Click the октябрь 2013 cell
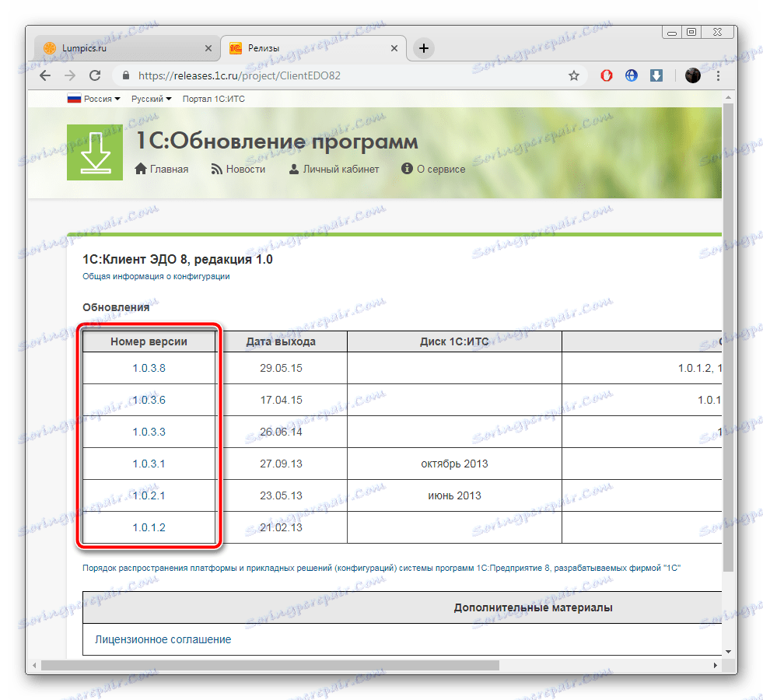Viewport: 763px width, 700px height. click(454, 464)
